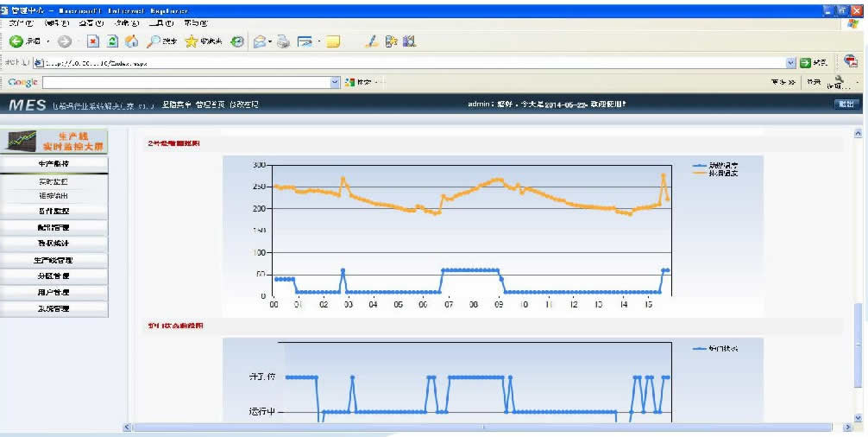
Task: Click the 修改密码 link in the header
Action: point(243,104)
